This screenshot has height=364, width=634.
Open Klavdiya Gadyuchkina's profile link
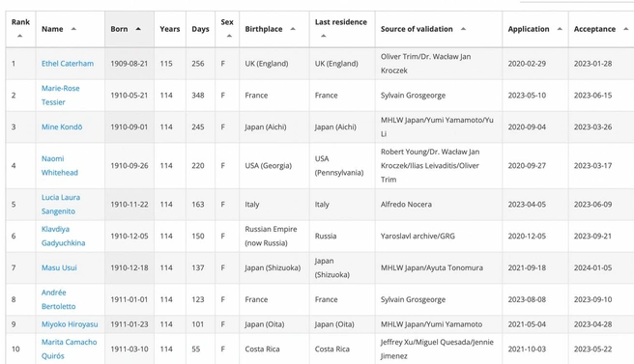click(63, 236)
